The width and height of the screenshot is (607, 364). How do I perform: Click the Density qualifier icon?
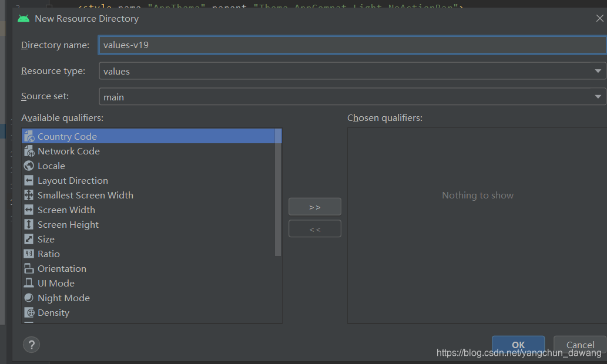click(29, 312)
